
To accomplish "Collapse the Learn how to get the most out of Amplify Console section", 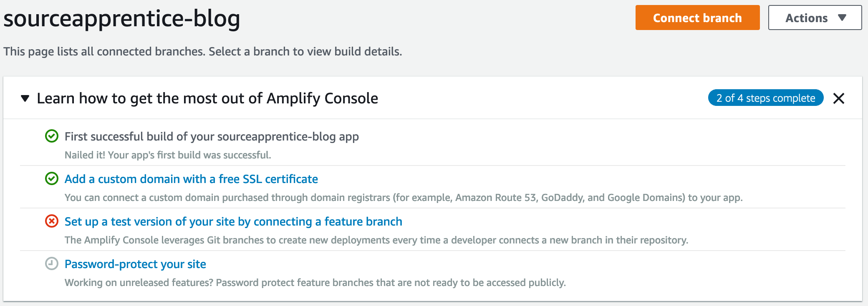I will click(25, 98).
